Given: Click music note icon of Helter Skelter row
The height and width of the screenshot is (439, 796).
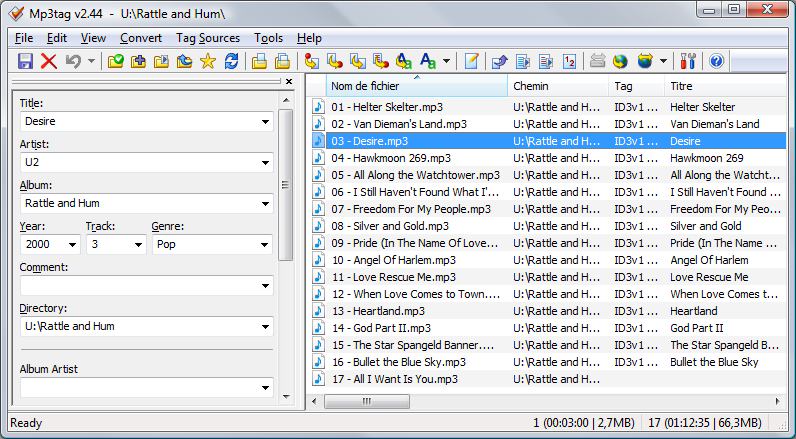Looking at the screenshot, I should tap(318, 107).
